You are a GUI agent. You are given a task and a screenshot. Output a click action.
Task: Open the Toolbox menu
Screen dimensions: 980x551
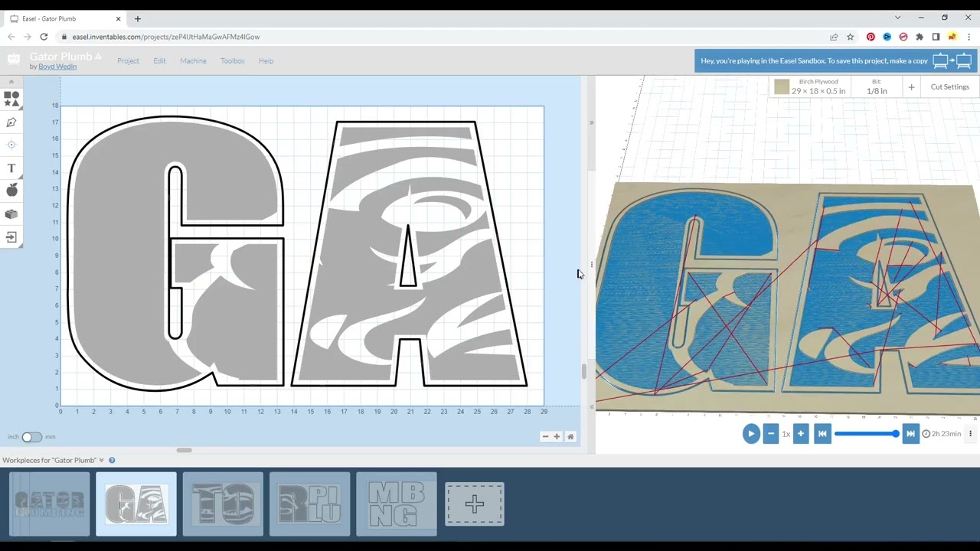233,60
